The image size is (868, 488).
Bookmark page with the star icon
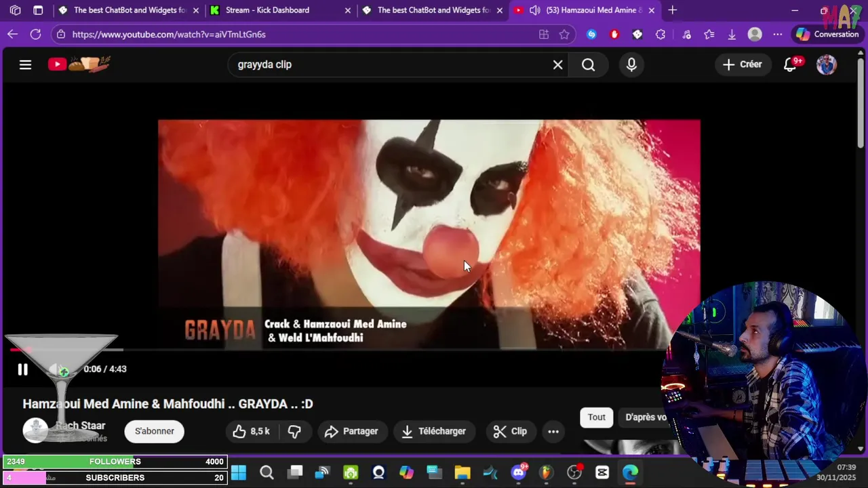(564, 34)
